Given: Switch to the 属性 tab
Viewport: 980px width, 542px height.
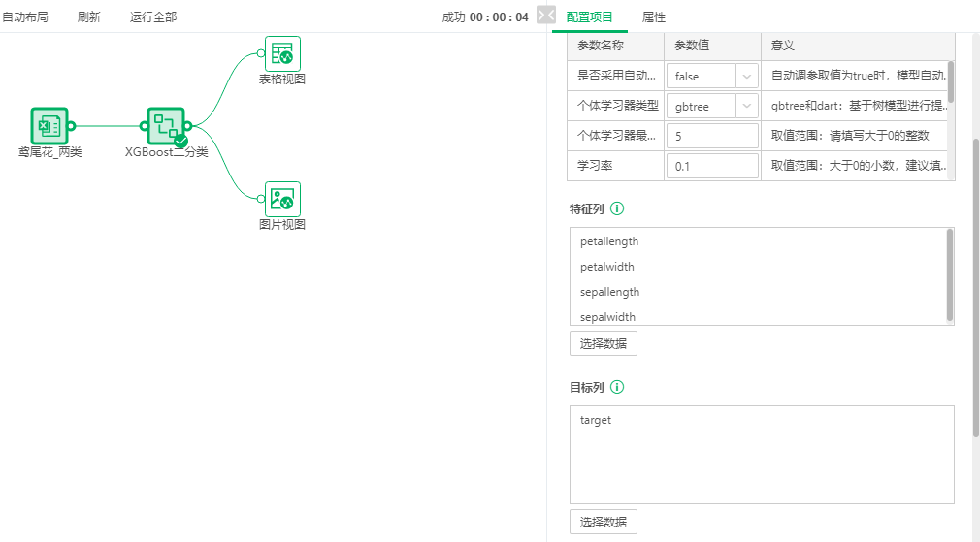Looking at the screenshot, I should coord(654,16).
